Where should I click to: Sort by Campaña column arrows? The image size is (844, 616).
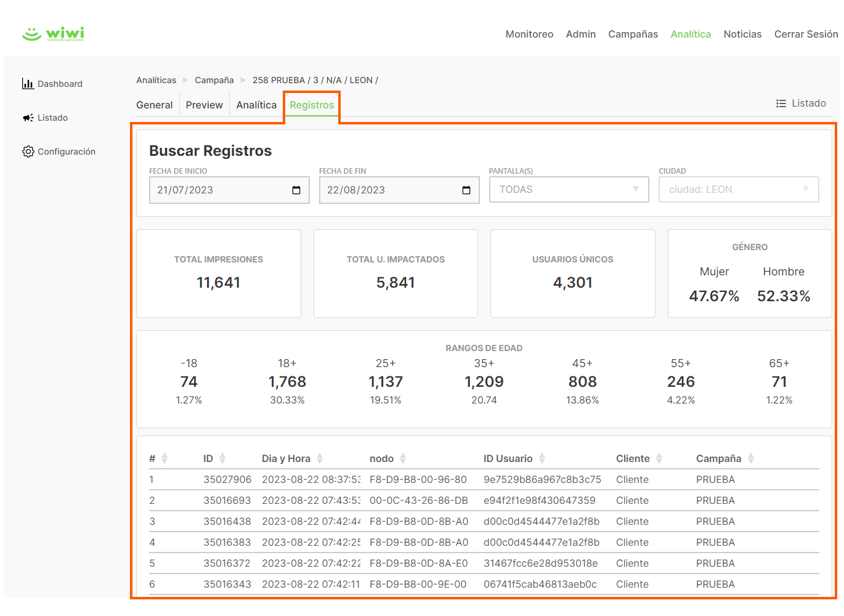[x=751, y=458]
